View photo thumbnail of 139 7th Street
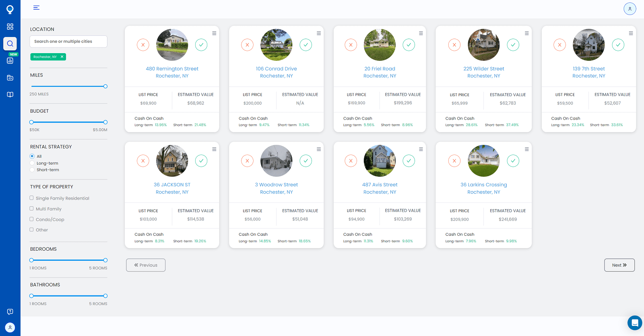 point(589,45)
